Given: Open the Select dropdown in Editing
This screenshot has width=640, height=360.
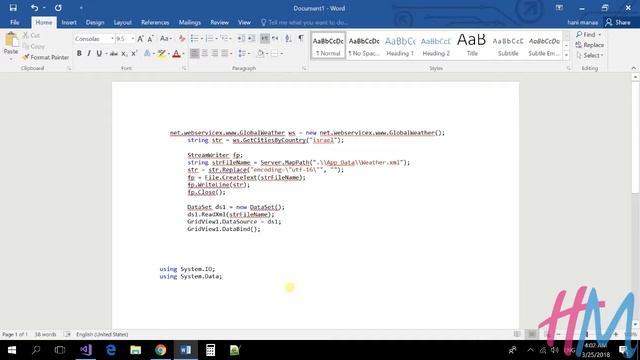Looking at the screenshot, I should 590,55.
